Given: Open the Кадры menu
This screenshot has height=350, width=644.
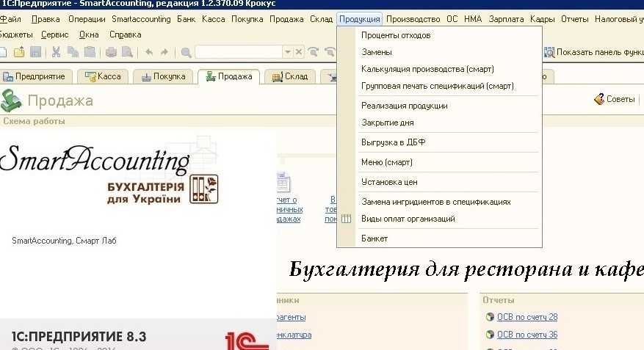Looking at the screenshot, I should (x=542, y=19).
